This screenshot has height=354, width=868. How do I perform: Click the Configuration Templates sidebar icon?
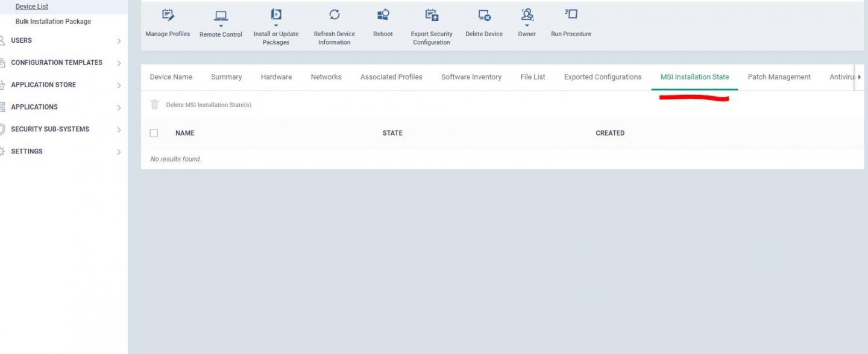tap(2, 63)
